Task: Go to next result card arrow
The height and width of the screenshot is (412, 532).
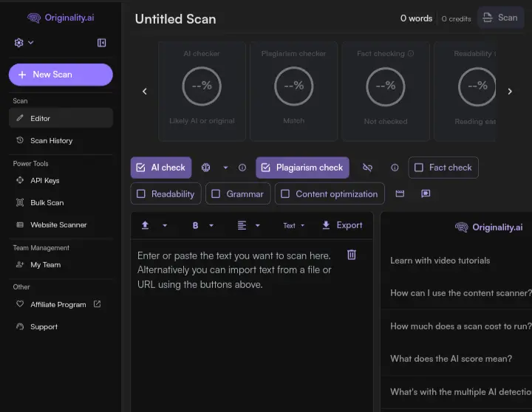Action: [510, 92]
